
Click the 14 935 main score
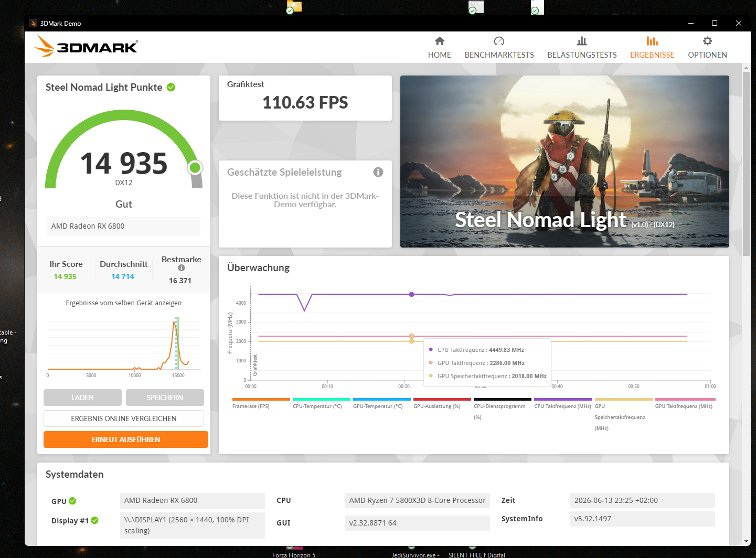tap(124, 163)
